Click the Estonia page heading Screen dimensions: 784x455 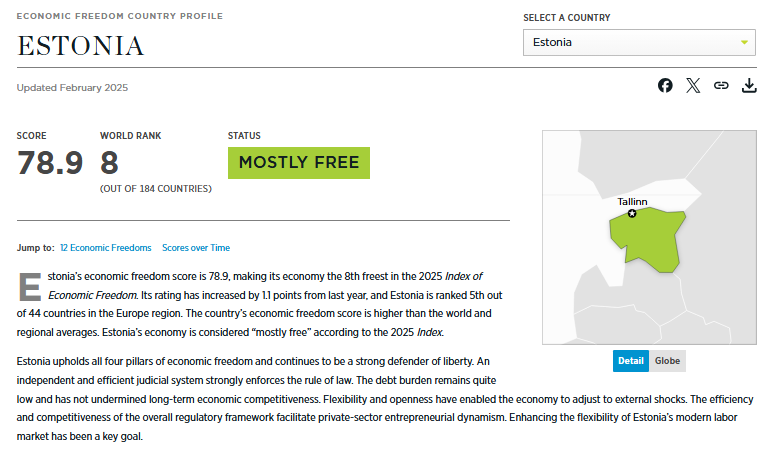(81, 46)
